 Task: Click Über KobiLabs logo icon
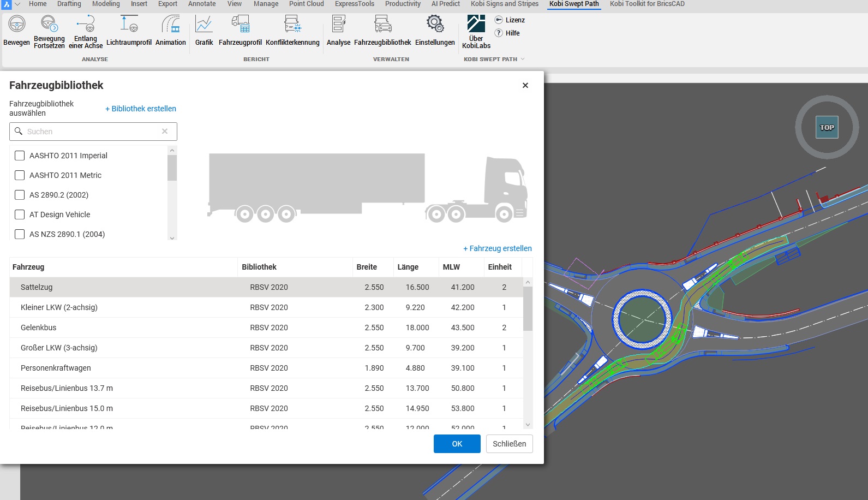476,24
